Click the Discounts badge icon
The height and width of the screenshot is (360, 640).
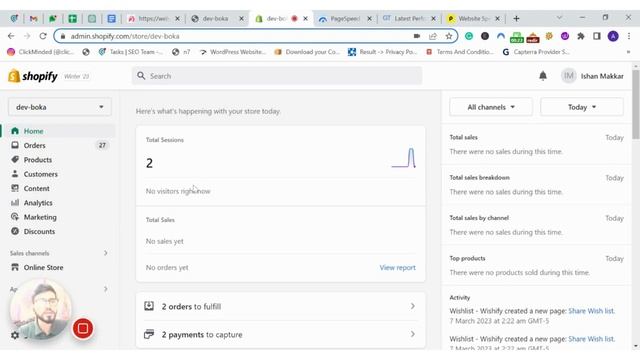pos(15,231)
